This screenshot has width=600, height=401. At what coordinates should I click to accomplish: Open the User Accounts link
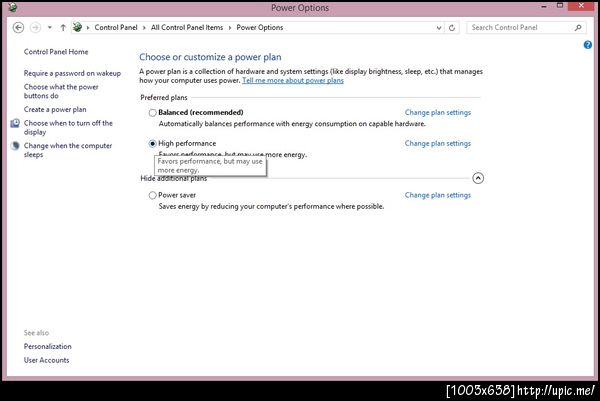point(46,360)
